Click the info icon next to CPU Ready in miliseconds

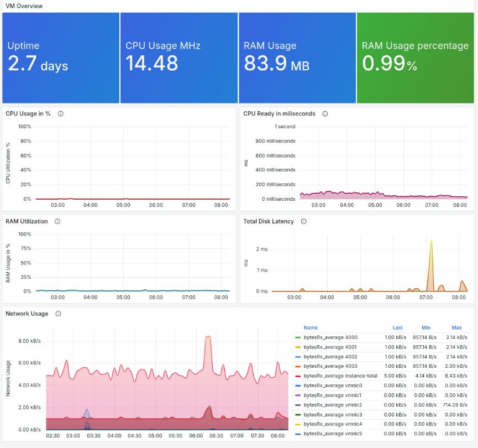coord(325,114)
